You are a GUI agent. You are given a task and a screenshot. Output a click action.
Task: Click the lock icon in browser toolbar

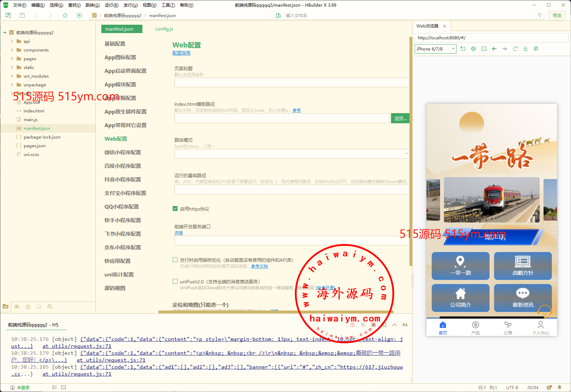(525, 49)
